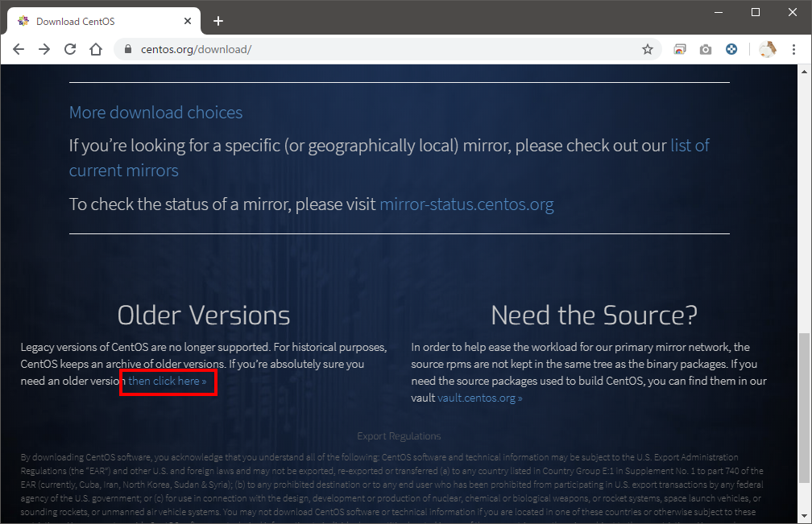The width and height of the screenshot is (812, 524).
Task: Go forward to the next page
Action: pyautogui.click(x=44, y=49)
